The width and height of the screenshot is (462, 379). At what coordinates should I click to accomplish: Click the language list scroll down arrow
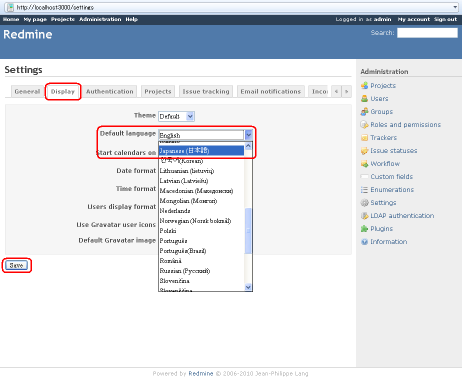(x=248, y=287)
